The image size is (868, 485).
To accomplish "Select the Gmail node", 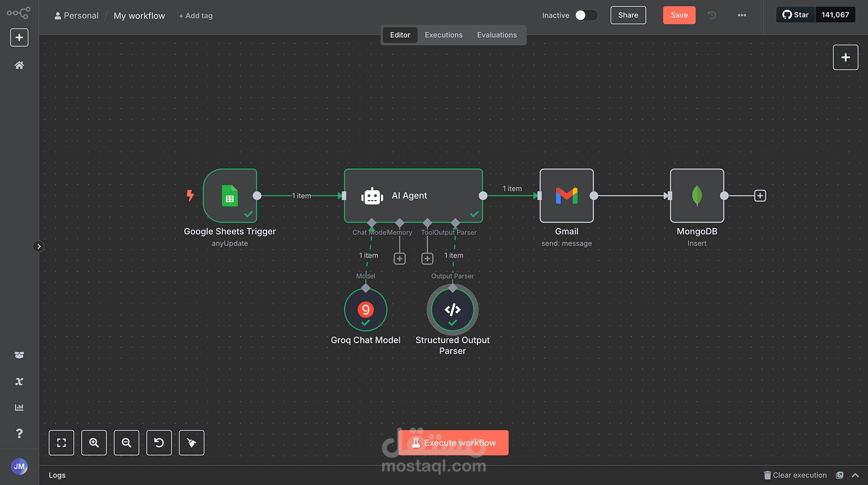I will 567,196.
